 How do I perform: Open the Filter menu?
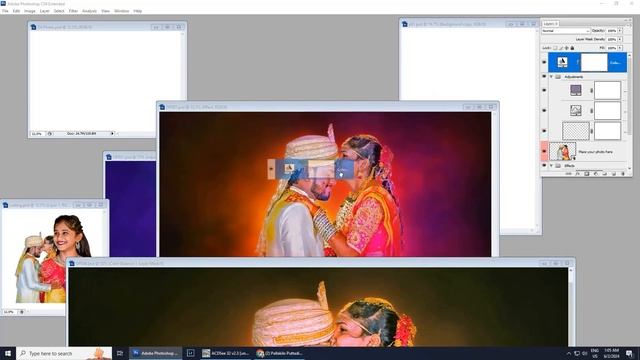(73, 11)
